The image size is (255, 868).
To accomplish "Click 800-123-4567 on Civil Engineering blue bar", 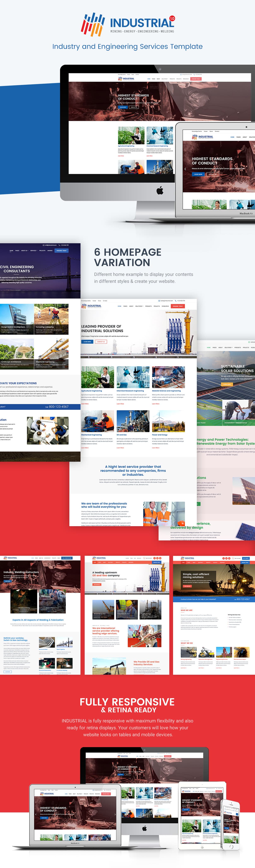I will tap(59, 407).
